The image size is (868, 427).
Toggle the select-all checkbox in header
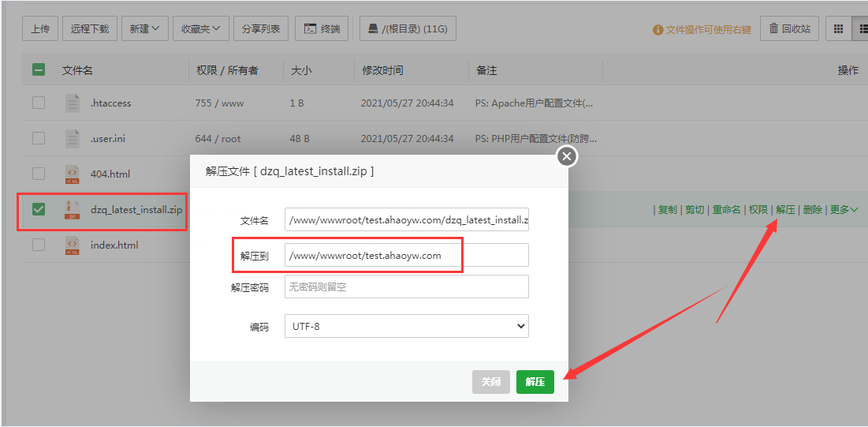(x=39, y=70)
